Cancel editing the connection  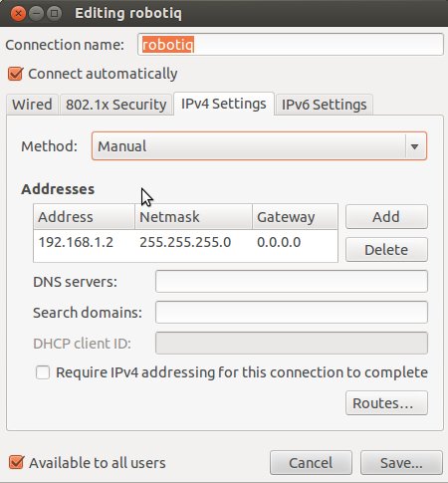click(311, 463)
